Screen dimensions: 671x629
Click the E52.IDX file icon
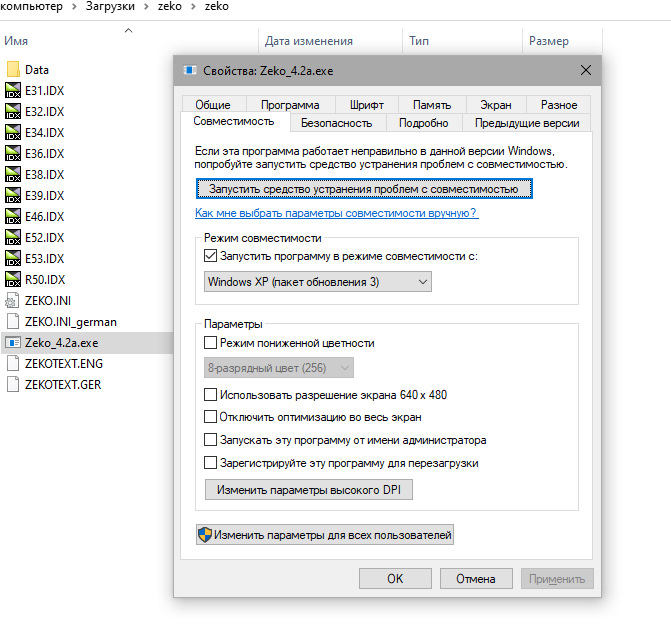point(13,237)
